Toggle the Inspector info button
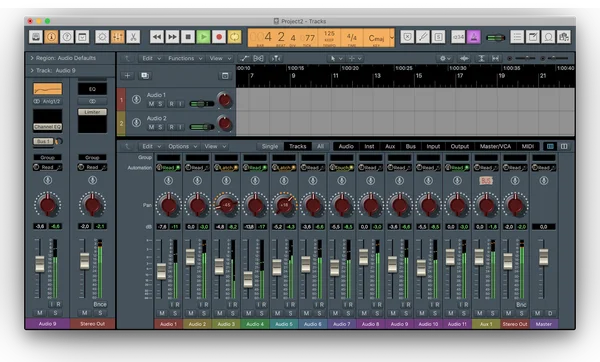The width and height of the screenshot is (600, 362). [51, 37]
